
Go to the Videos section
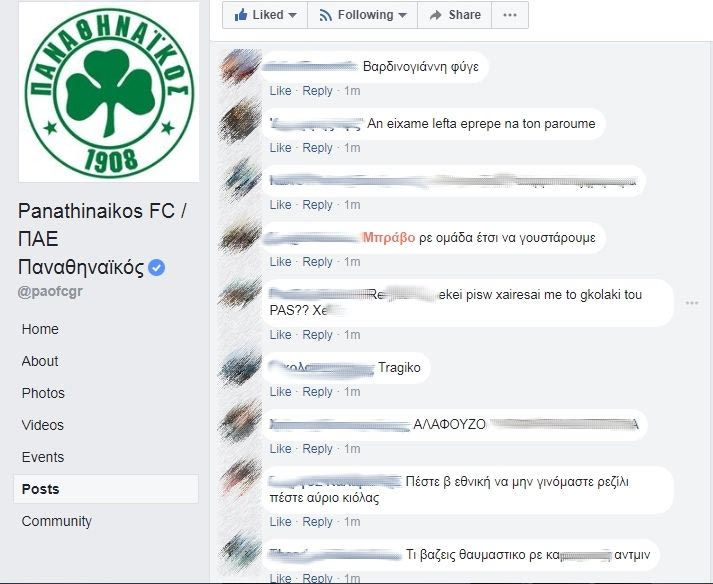tap(43, 425)
